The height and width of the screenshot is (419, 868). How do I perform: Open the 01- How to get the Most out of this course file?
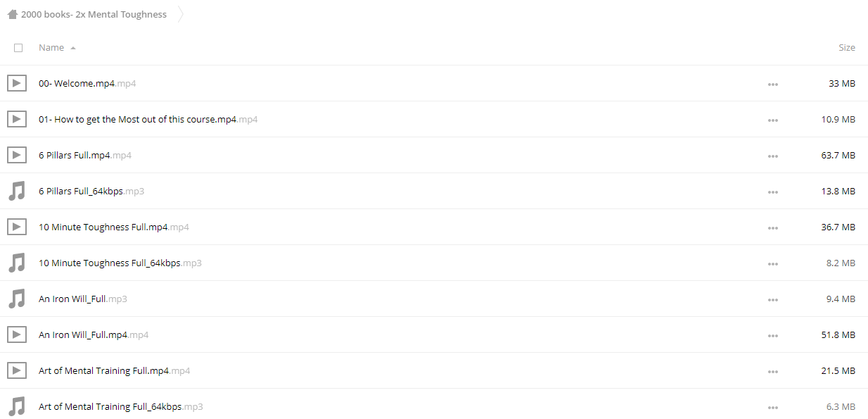pos(148,120)
